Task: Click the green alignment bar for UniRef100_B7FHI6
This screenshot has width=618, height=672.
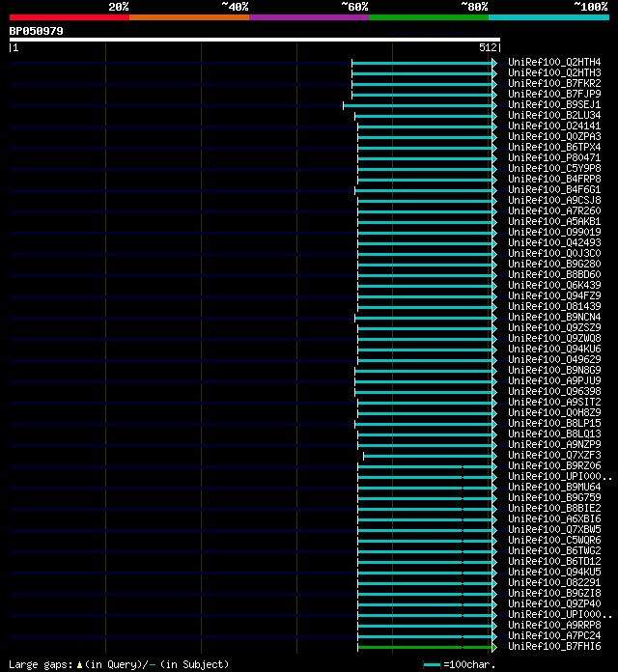Action: [x=425, y=647]
